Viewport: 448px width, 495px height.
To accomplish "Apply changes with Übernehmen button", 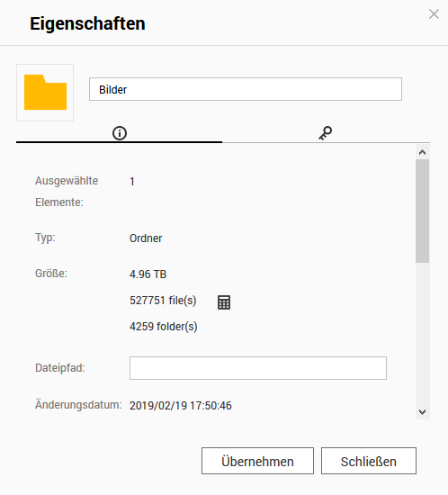I will point(258,461).
